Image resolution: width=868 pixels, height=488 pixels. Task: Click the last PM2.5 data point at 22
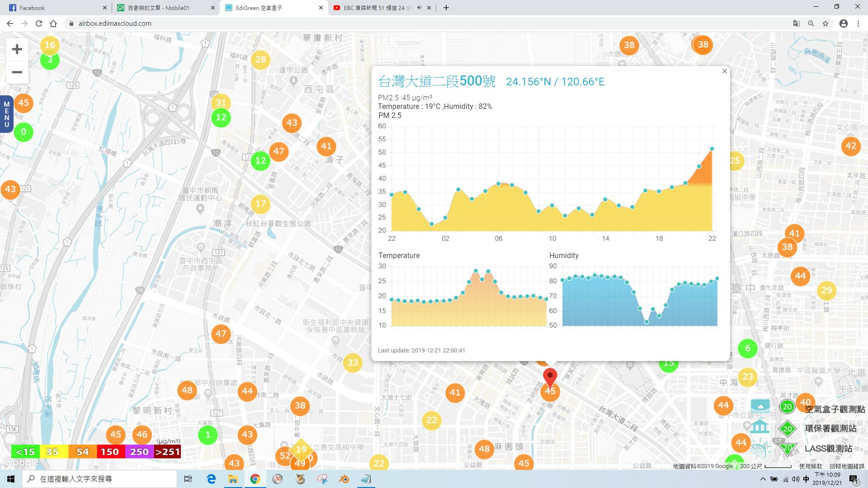pyautogui.click(x=712, y=149)
